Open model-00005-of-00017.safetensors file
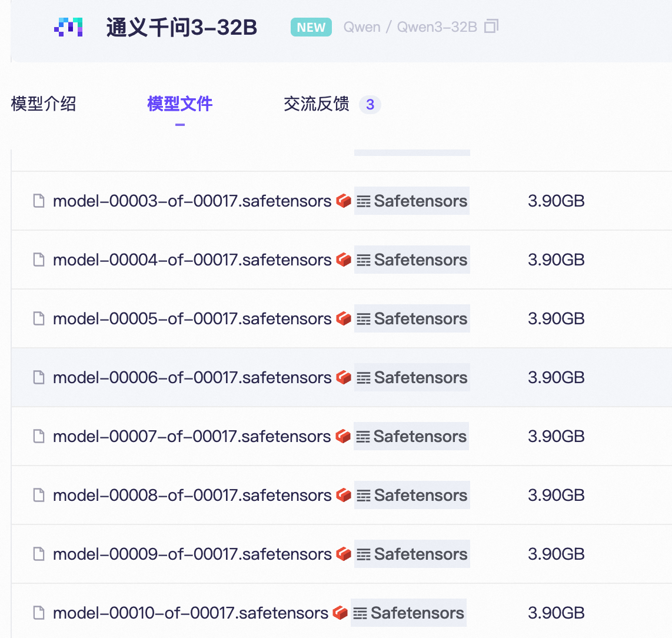 [191, 318]
